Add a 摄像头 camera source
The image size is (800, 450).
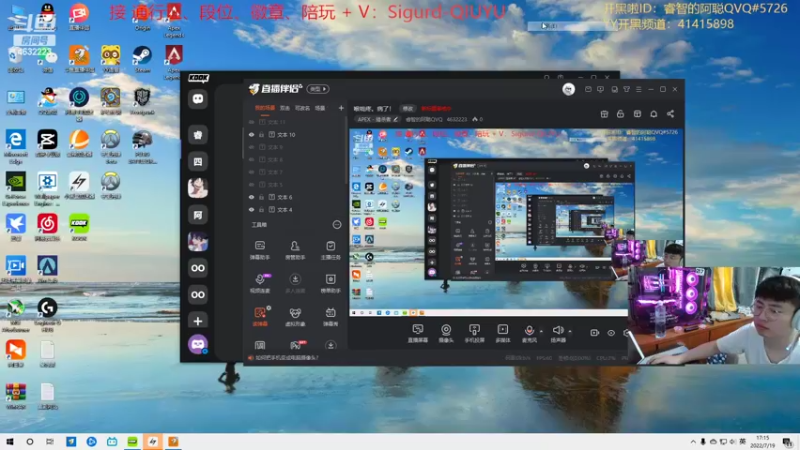coord(446,333)
